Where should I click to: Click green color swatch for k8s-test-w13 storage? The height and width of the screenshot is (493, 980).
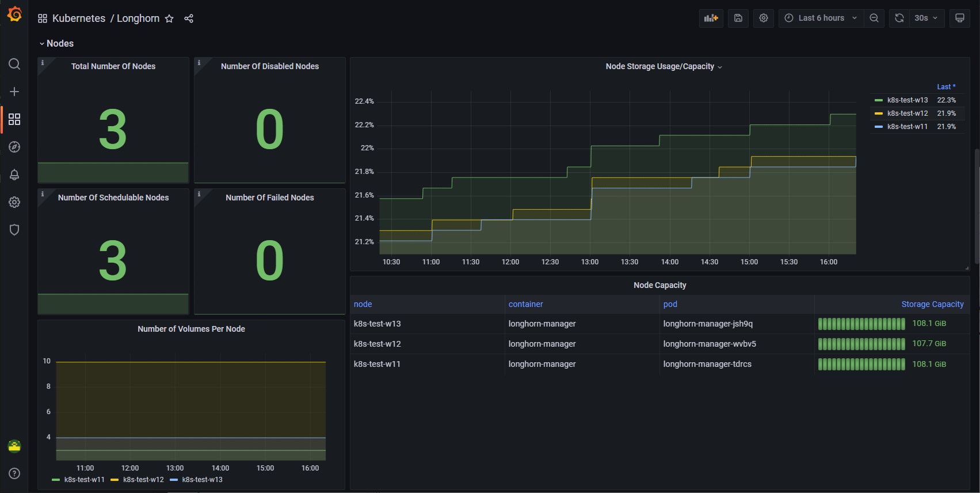pos(879,100)
